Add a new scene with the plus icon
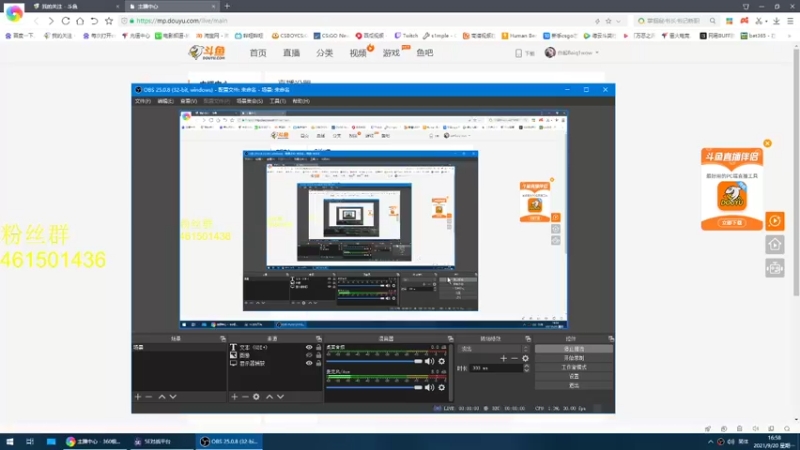The height and width of the screenshot is (450, 800). click(x=138, y=396)
